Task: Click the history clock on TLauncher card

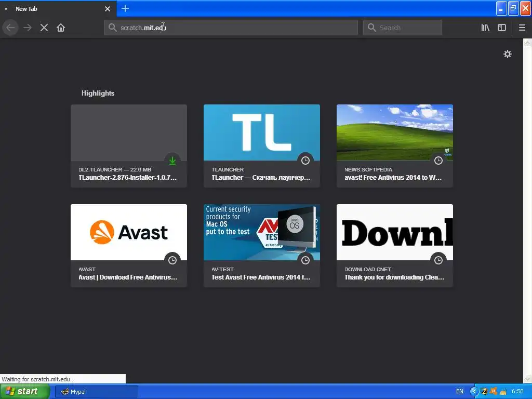Action: tap(305, 161)
